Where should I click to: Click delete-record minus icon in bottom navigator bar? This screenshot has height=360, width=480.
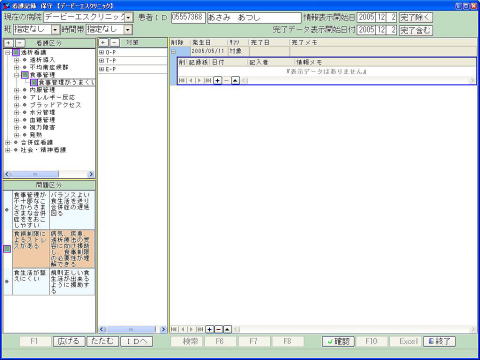(218, 329)
